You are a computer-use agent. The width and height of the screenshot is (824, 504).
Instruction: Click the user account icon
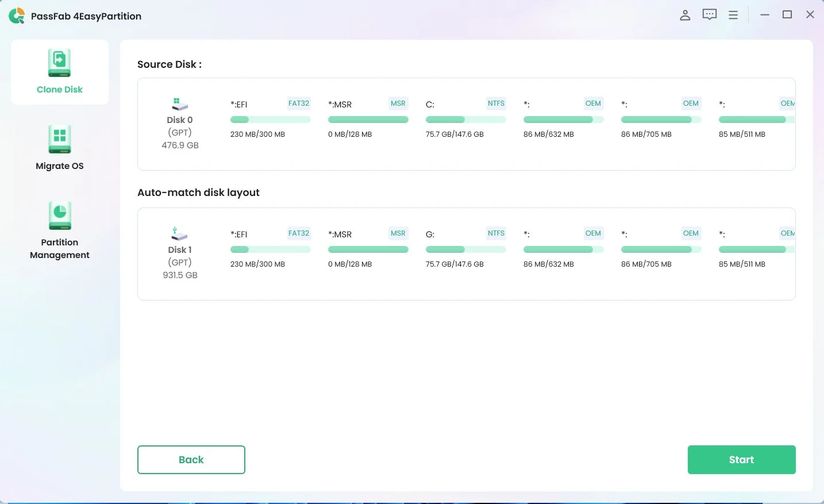click(x=685, y=14)
